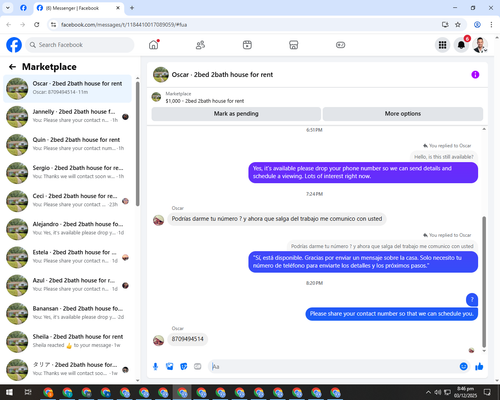This screenshot has height=400, width=500.
Task: Click the voice clip microphone icon
Action: (x=155, y=367)
